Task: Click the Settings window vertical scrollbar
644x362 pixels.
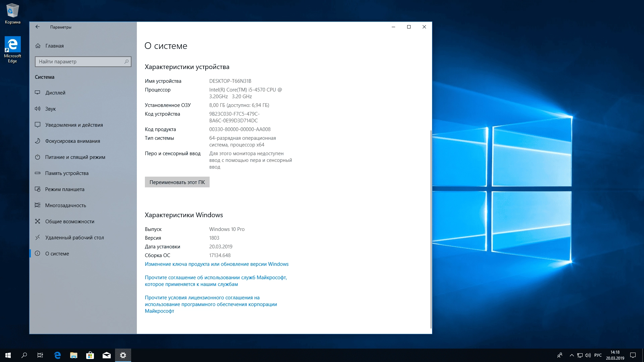Action: (x=431, y=229)
